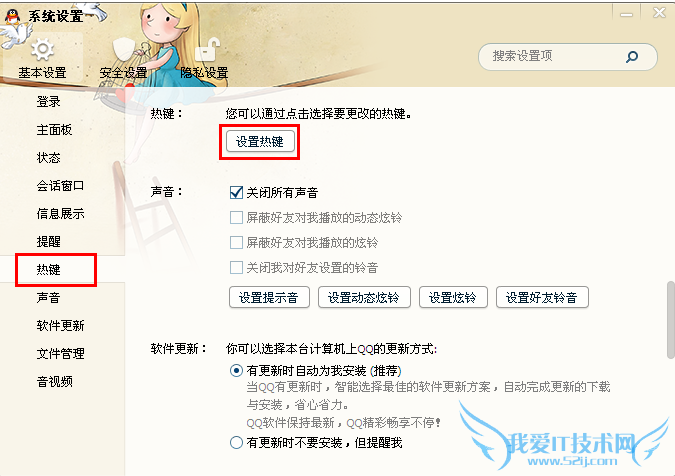Select 有更新时不要安装，但提醒我 radio option
Image resolution: width=675 pixels, height=476 pixels.
pyautogui.click(x=236, y=442)
